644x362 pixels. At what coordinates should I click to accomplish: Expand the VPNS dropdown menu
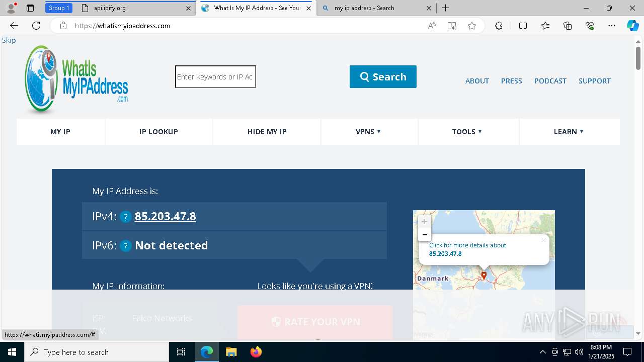[369, 132]
